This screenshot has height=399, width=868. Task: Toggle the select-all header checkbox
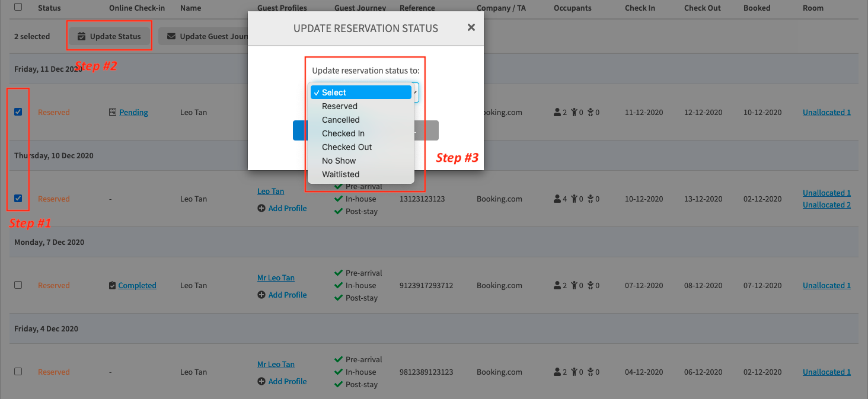pos(18,7)
